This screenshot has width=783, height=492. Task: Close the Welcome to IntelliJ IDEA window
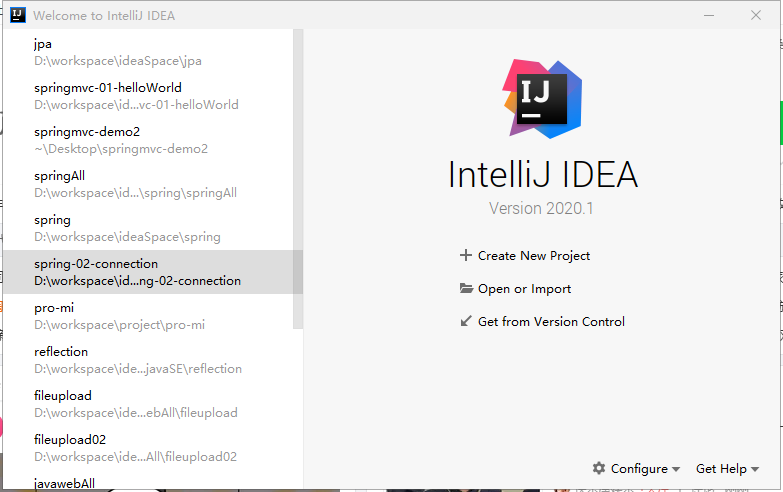coord(756,15)
